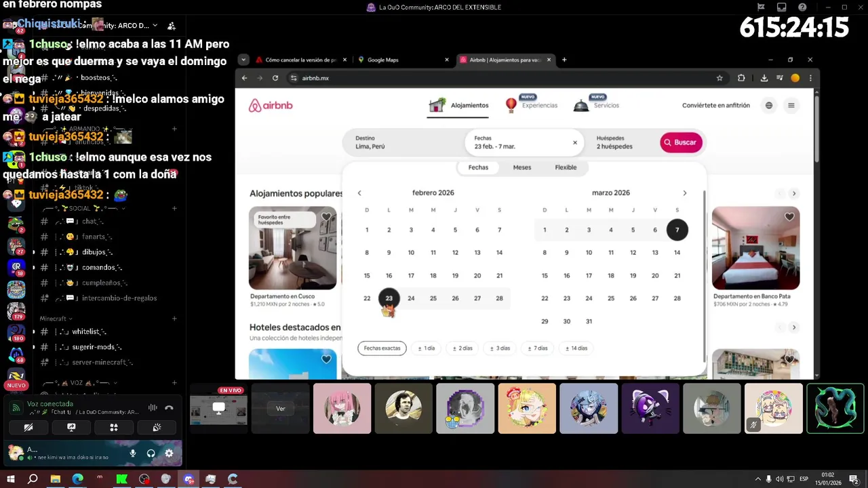Go back in browser history

(245, 78)
